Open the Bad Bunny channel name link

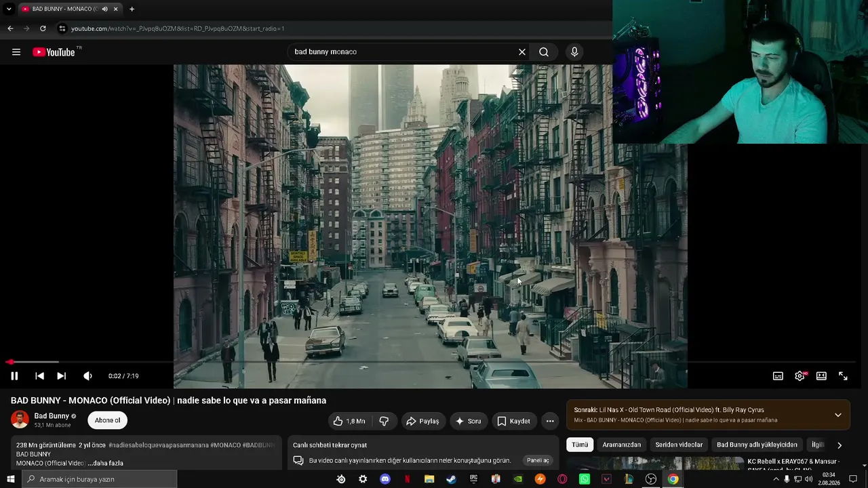tap(52, 416)
